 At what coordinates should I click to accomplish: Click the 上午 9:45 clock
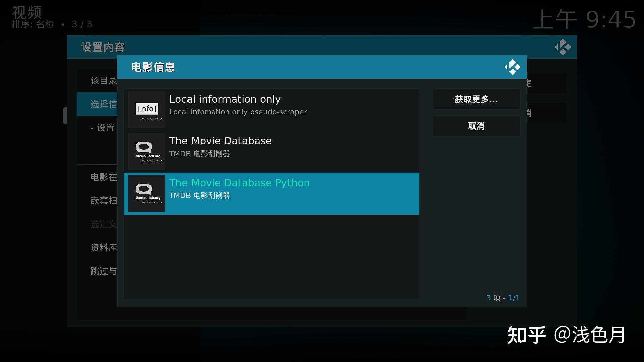[x=584, y=19]
